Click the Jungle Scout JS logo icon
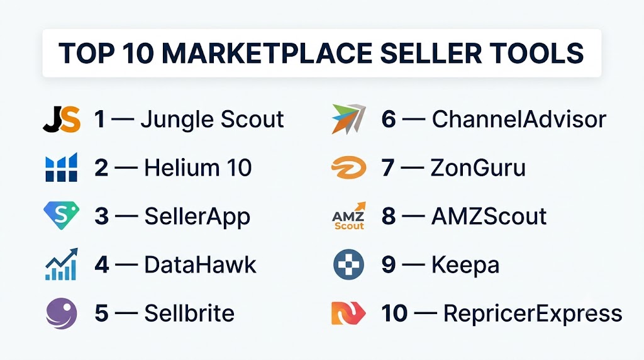This screenshot has width=644, height=360. (62, 120)
